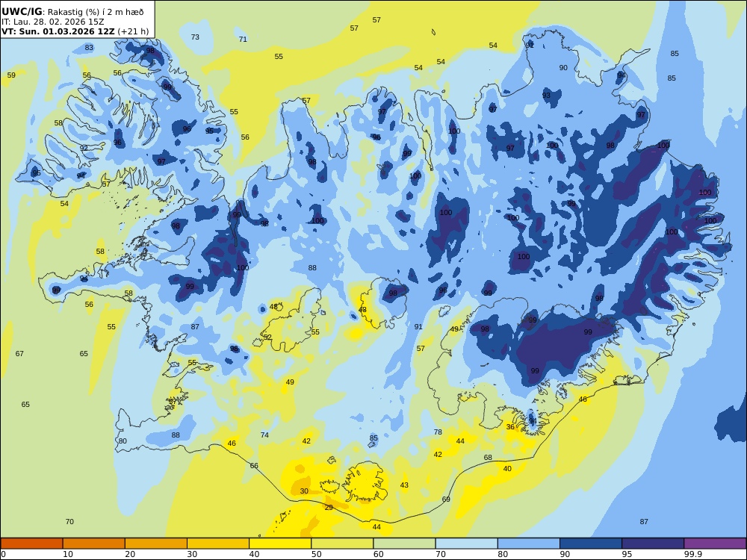Click the humidity value '92' on the map

click(x=84, y=148)
